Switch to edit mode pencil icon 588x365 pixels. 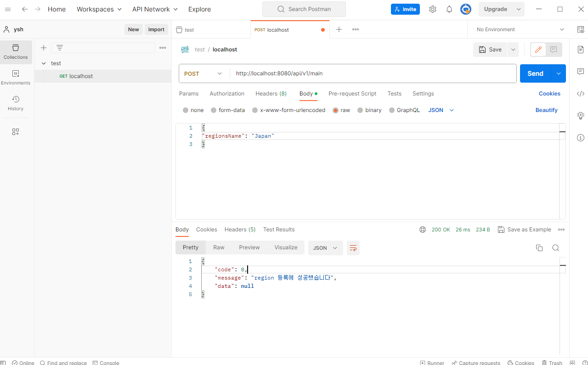click(x=538, y=50)
